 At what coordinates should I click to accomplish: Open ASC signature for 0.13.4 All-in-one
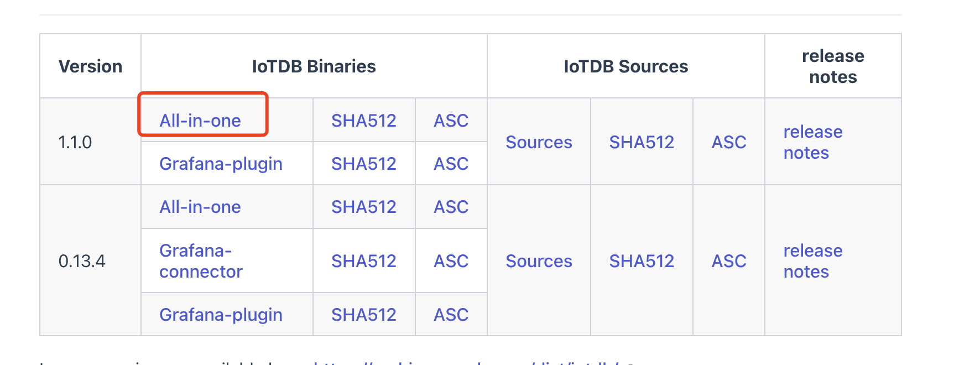451,207
